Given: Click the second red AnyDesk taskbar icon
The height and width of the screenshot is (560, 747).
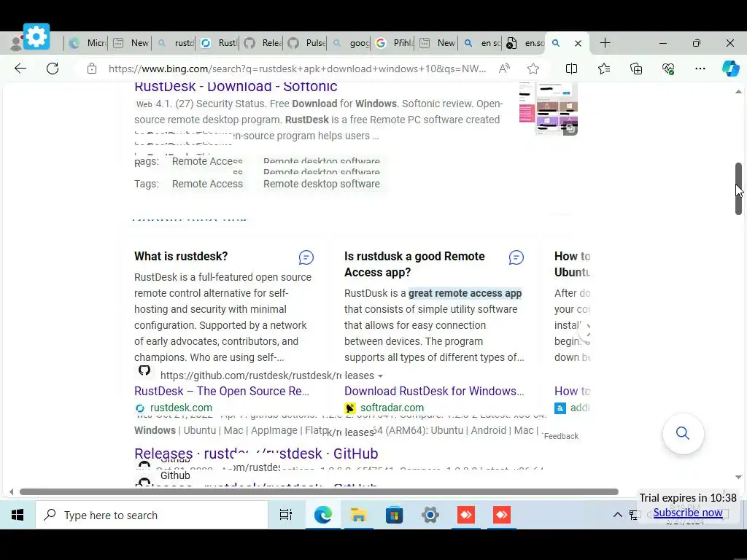Looking at the screenshot, I should pos(502,515).
